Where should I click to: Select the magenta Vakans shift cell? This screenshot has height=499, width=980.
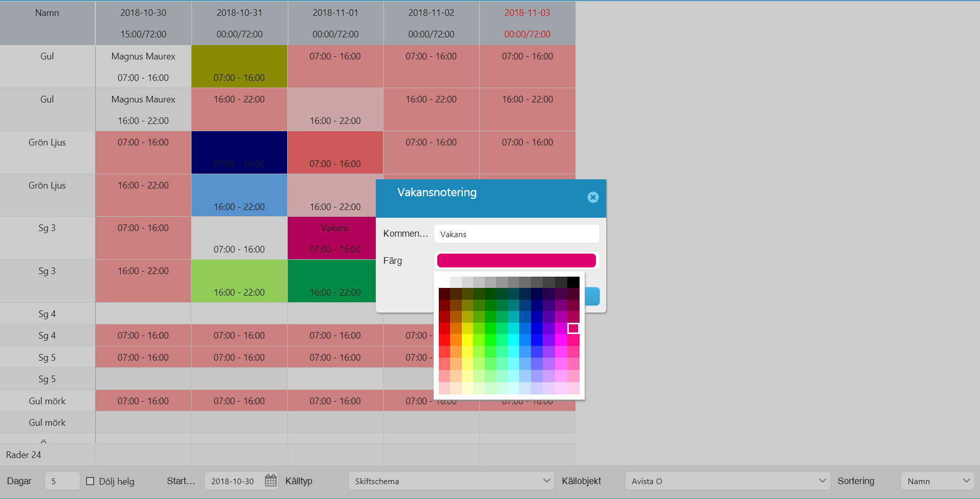point(332,238)
